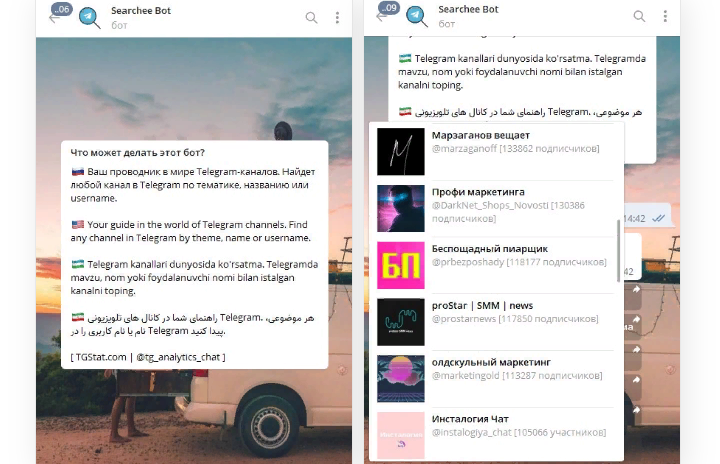Click the search icon in right chat header
Image resolution: width=720 pixels, height=464 pixels.
pyautogui.click(x=639, y=17)
